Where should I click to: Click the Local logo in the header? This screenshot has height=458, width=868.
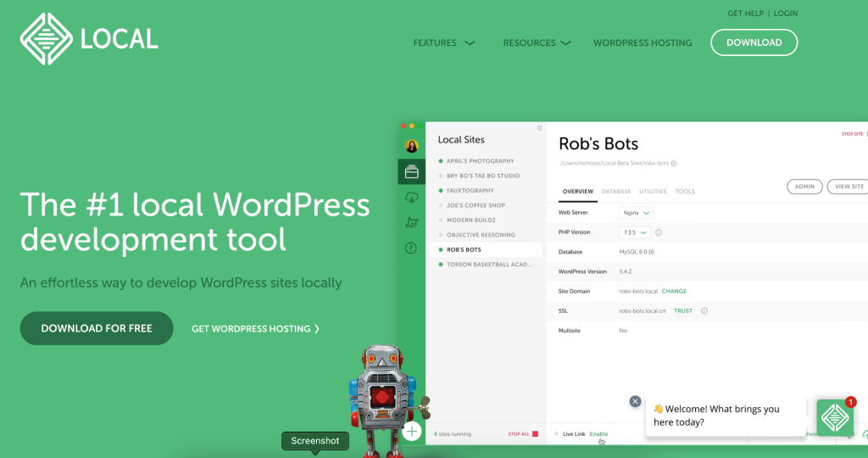pyautogui.click(x=89, y=39)
